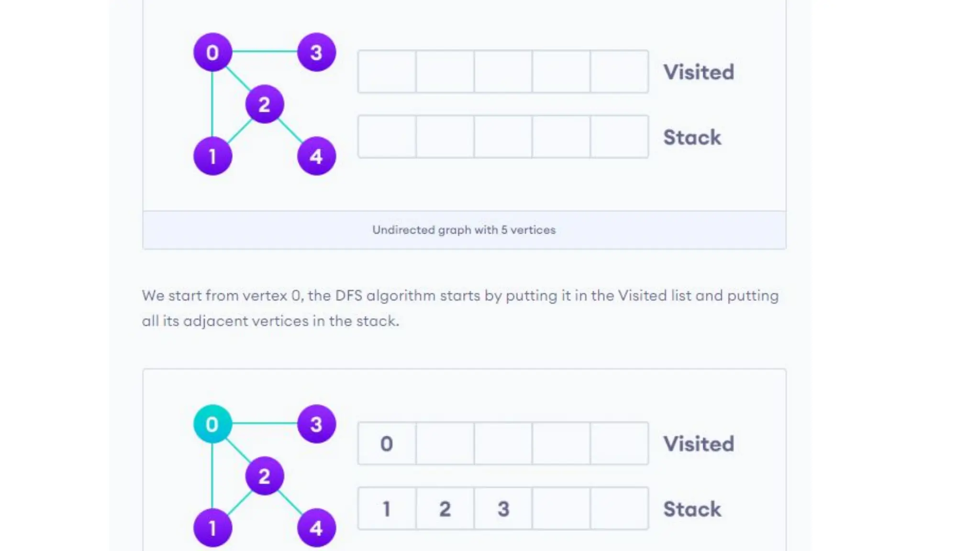Viewport: 980px width, 551px height.
Task: Click the "Undirected graph with 5 vertices" caption
Action: point(464,230)
